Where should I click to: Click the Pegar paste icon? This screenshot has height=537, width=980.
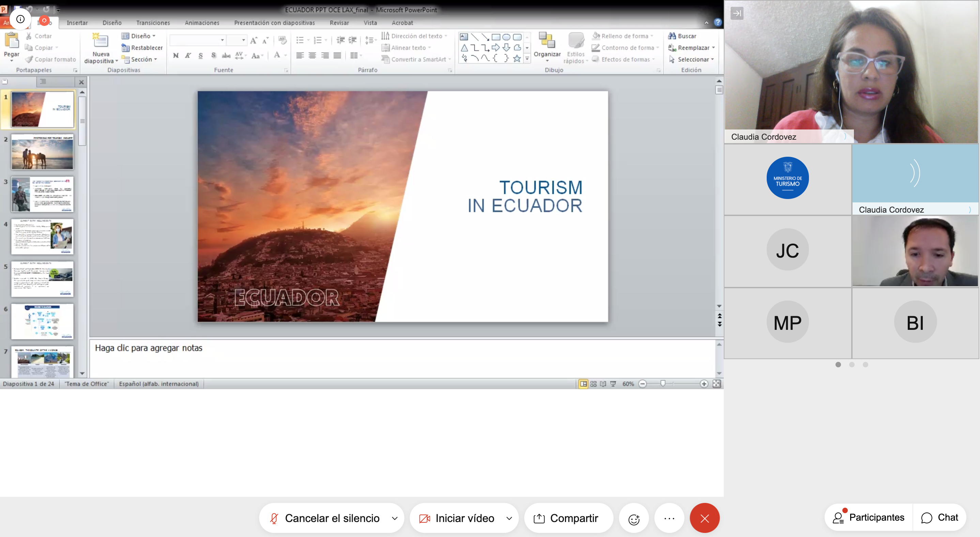click(11, 41)
